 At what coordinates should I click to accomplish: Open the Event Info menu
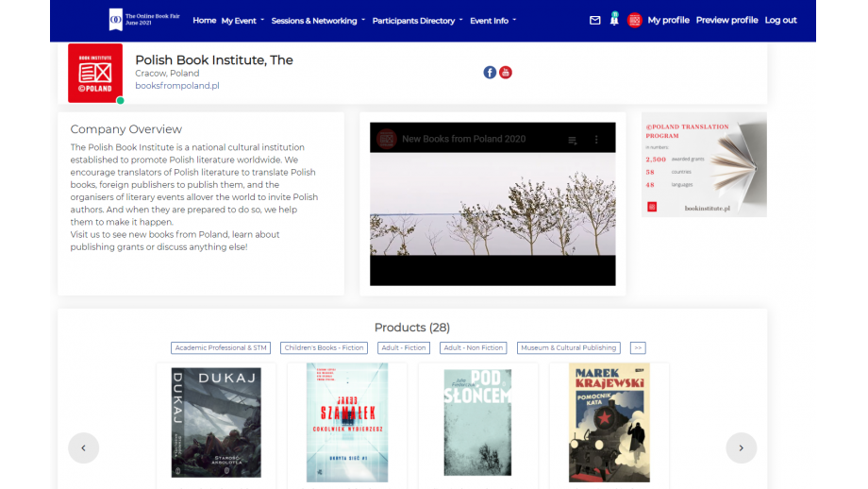[492, 21]
